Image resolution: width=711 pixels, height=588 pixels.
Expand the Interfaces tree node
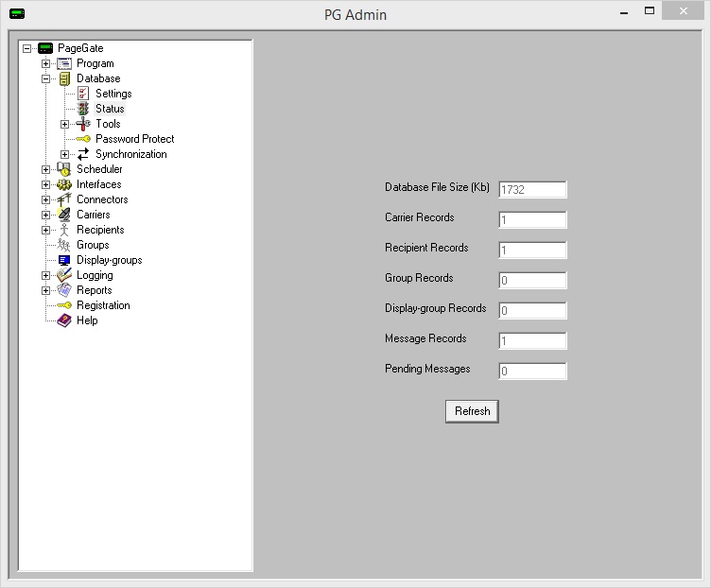point(45,184)
